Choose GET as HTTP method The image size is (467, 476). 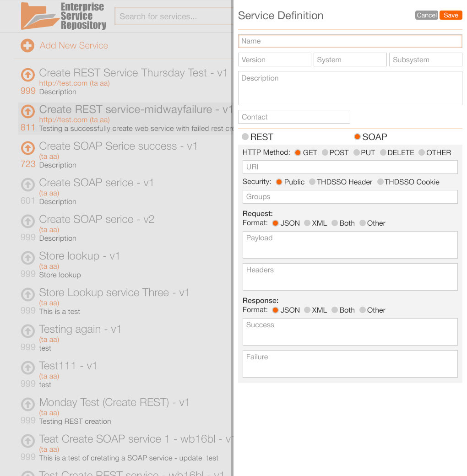(298, 152)
